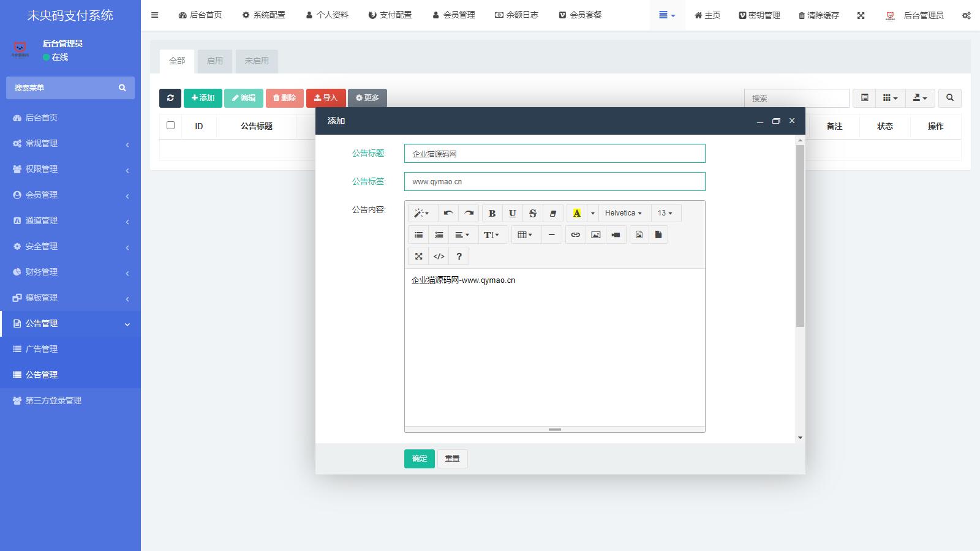Insert a picture into announcement content

click(595, 234)
